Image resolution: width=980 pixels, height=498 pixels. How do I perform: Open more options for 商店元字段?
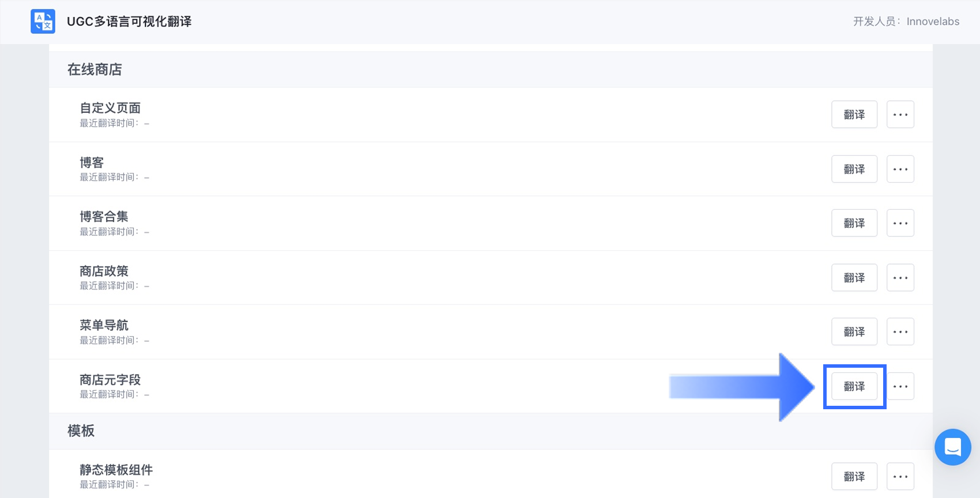click(900, 386)
